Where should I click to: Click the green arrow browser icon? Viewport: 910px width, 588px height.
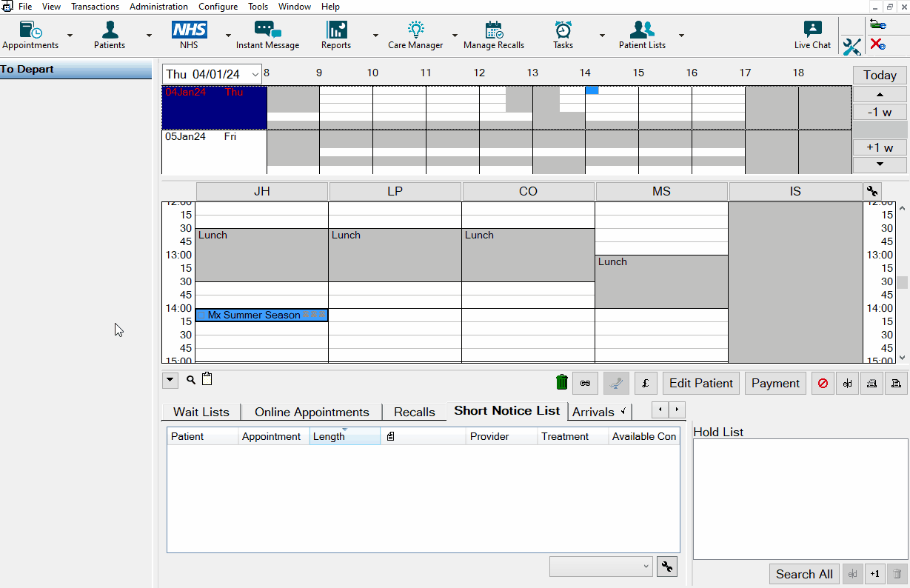(x=878, y=24)
